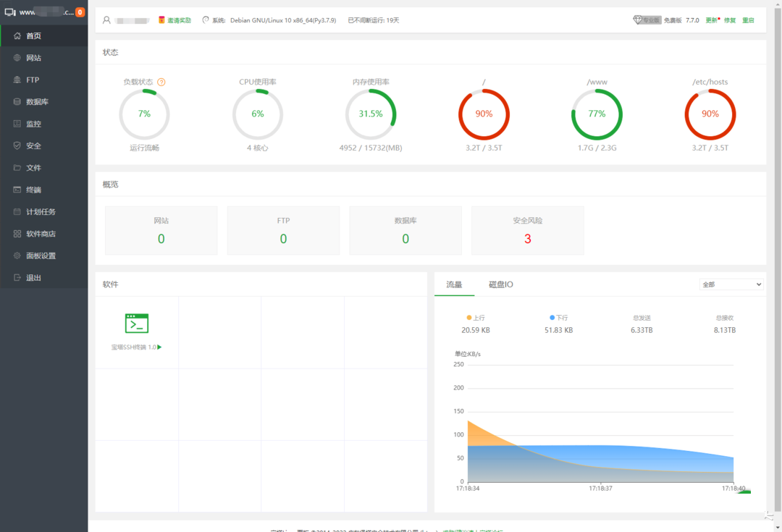Click the monitor icon at sidebar top
The width and height of the screenshot is (782, 532).
pyautogui.click(x=10, y=12)
